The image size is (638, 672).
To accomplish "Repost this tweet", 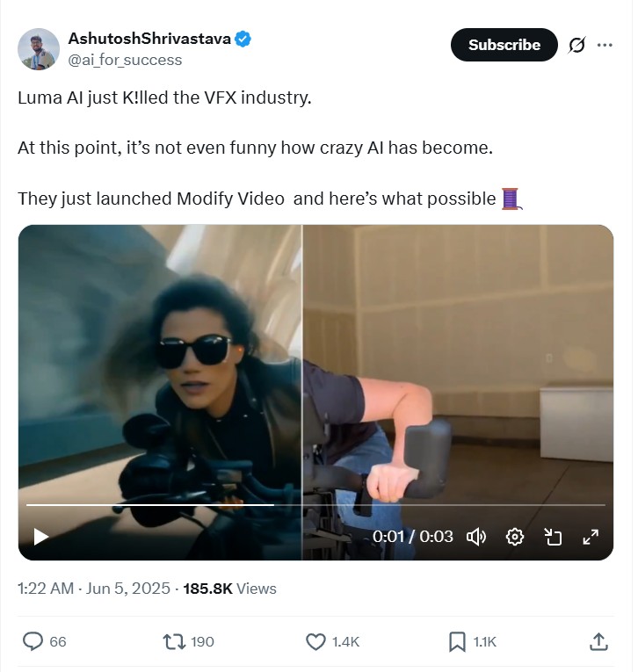I will pos(175,641).
